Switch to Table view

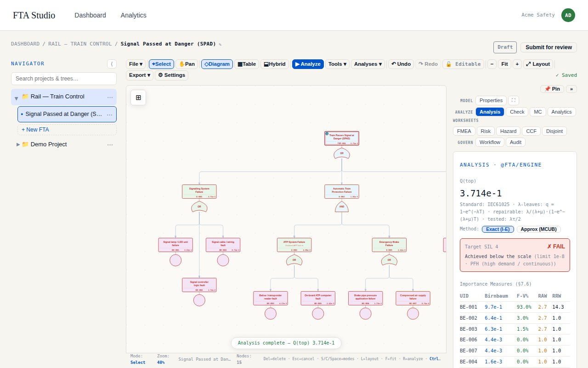click(247, 64)
